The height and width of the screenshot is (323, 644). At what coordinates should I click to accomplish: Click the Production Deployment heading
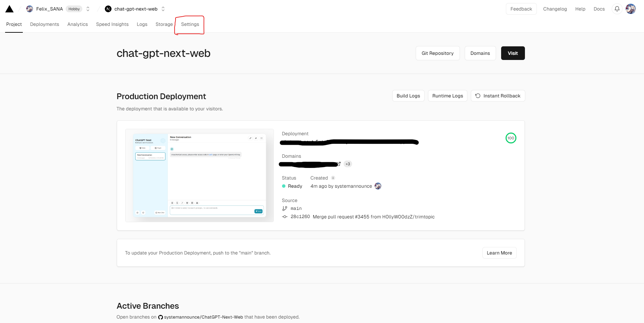point(161,96)
